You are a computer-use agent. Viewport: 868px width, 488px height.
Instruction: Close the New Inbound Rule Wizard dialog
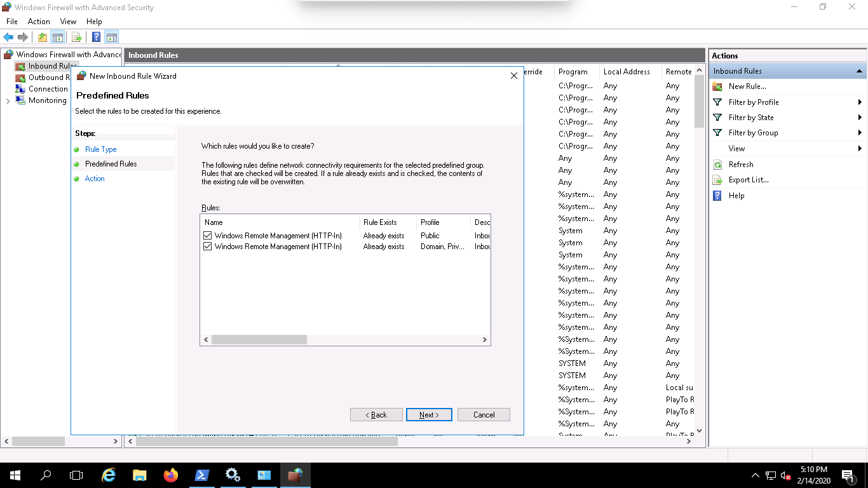514,76
